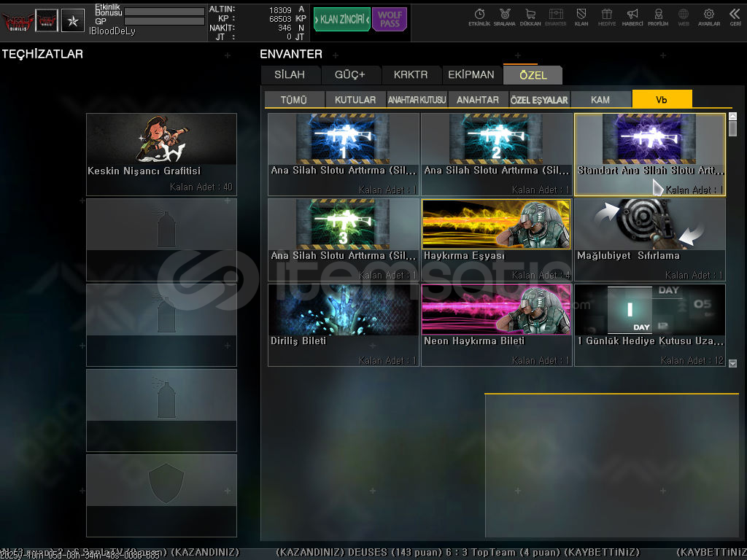
Task: Click the inventory scrollbar down arrow
Action: coord(733,363)
